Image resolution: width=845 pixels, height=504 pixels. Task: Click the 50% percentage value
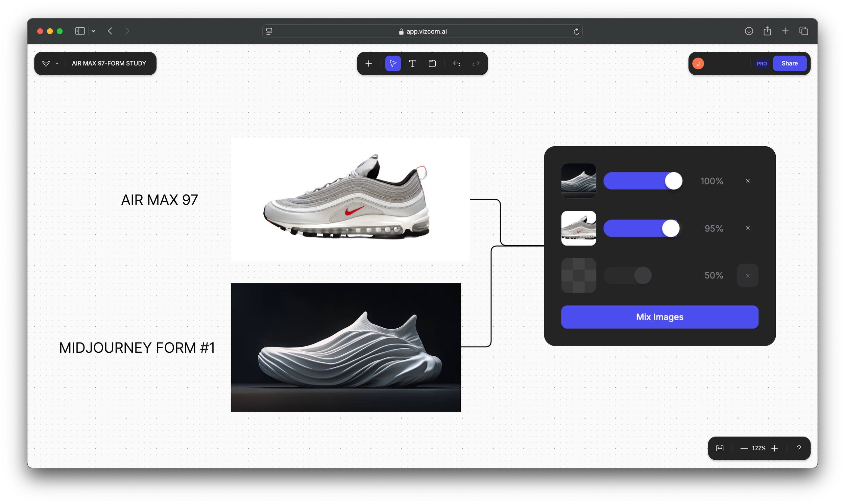pos(714,275)
